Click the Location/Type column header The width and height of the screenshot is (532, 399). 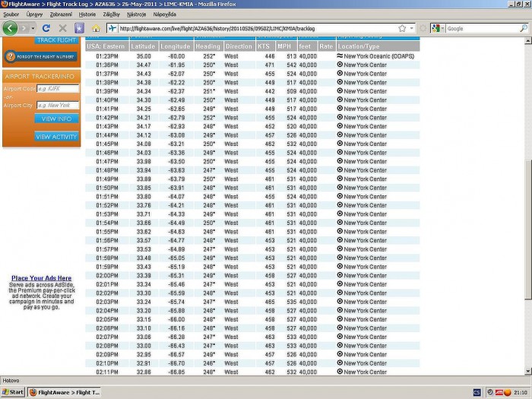(378, 46)
